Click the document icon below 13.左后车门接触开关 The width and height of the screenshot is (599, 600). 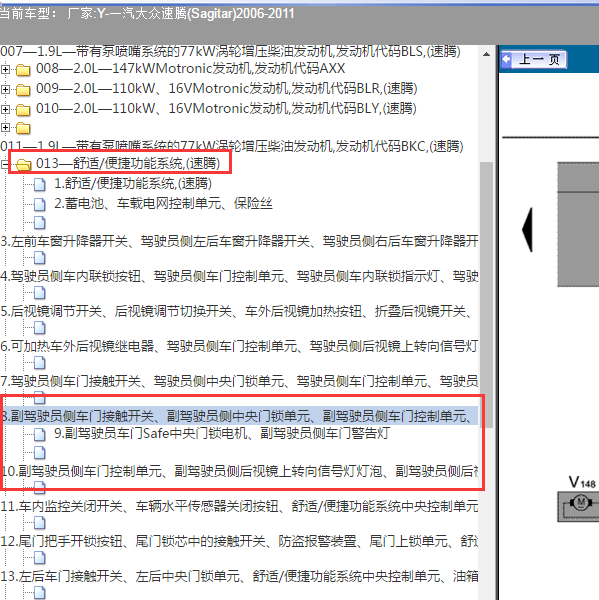click(40, 593)
